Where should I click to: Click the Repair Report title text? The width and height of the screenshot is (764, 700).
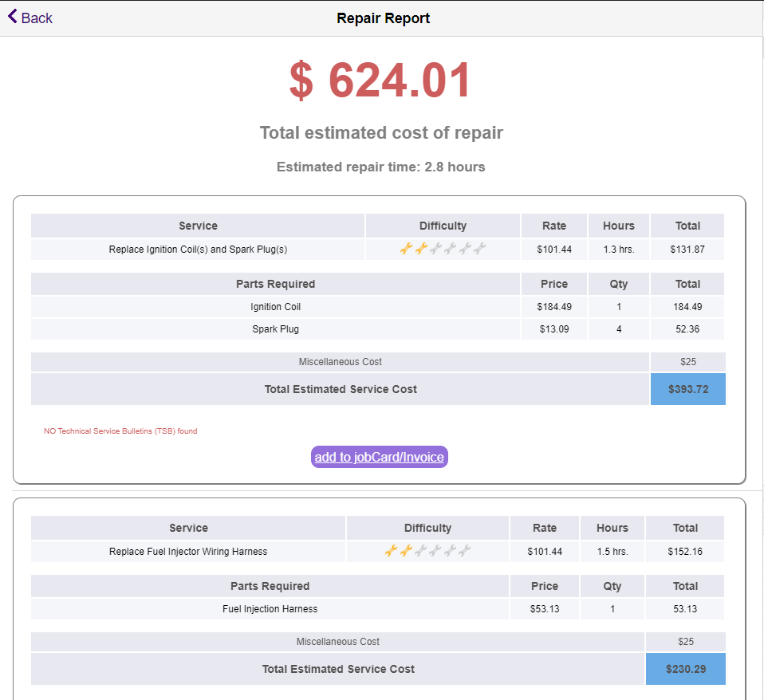[x=383, y=18]
